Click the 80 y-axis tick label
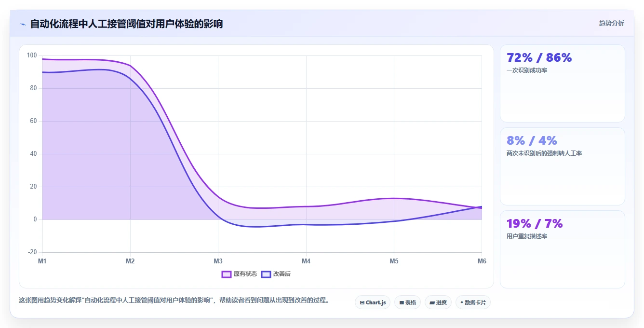 [33, 88]
